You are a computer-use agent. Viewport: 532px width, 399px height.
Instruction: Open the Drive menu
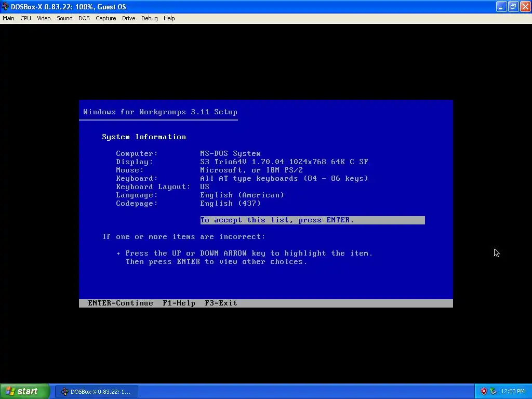point(129,18)
